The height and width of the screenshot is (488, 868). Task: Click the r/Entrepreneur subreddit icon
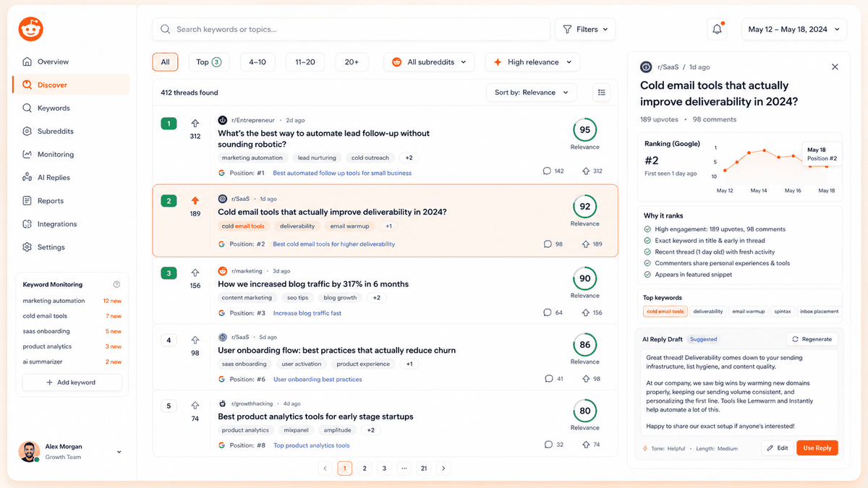point(223,120)
